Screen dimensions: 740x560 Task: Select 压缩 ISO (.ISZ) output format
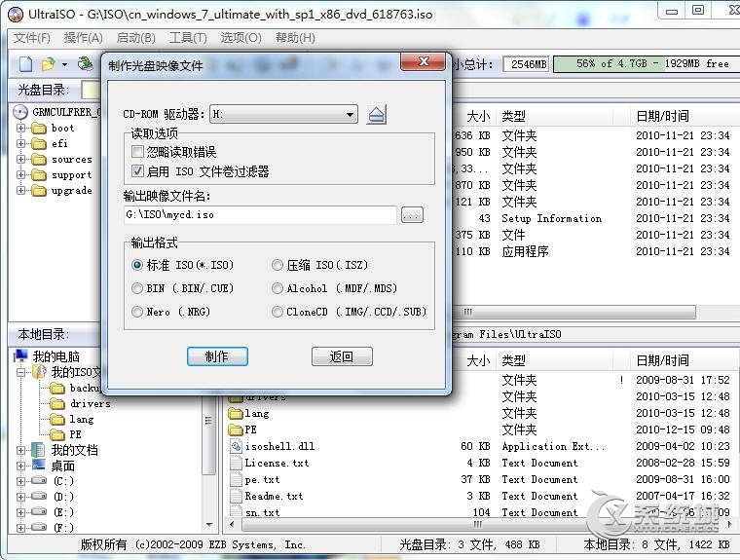[277, 265]
